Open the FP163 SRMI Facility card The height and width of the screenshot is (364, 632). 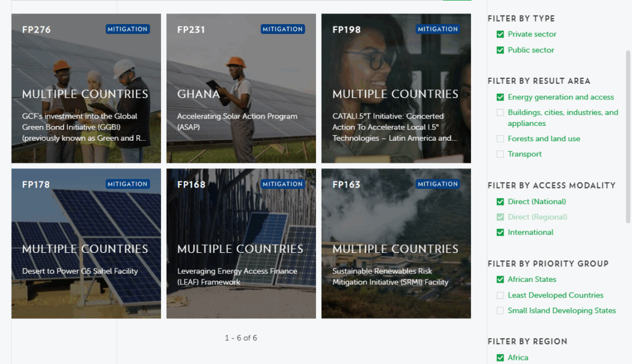(x=396, y=244)
